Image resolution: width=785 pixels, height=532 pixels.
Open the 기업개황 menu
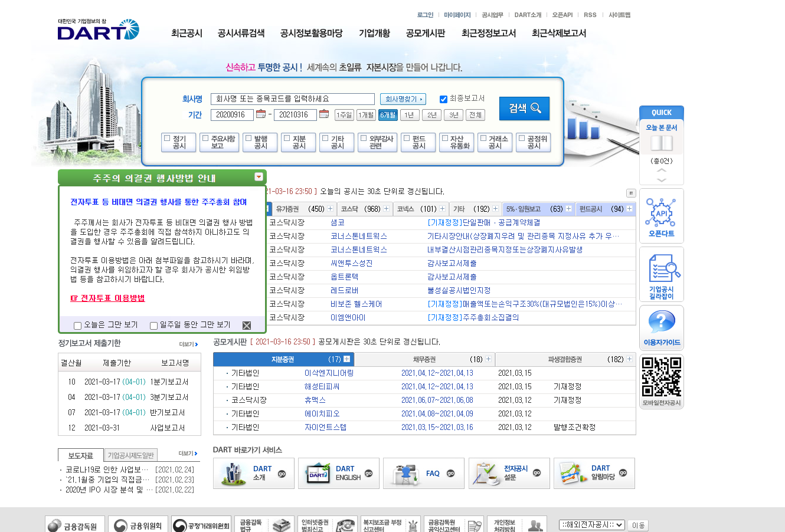(x=374, y=33)
